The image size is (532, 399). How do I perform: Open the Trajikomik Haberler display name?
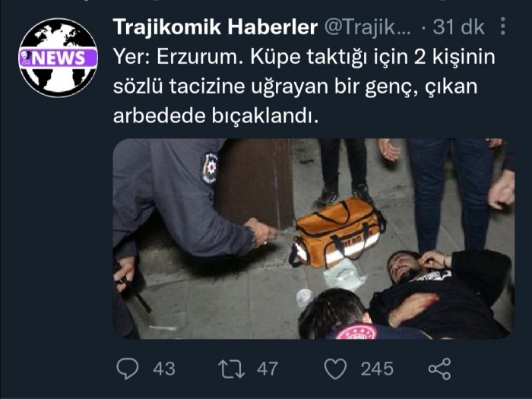(x=215, y=27)
